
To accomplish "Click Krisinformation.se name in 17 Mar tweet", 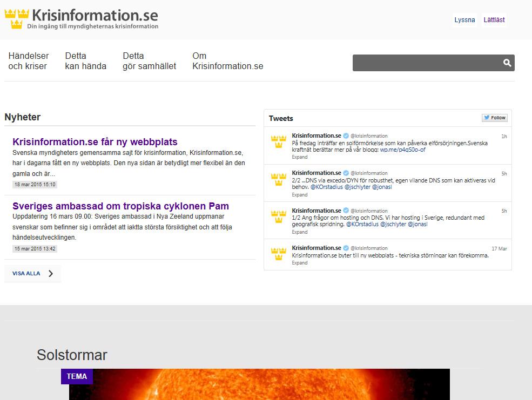I will point(316,248).
